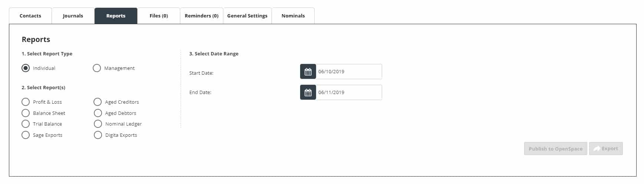644x184 pixels.
Task: Click the Publish to OpenSpace button
Action: [555, 149]
